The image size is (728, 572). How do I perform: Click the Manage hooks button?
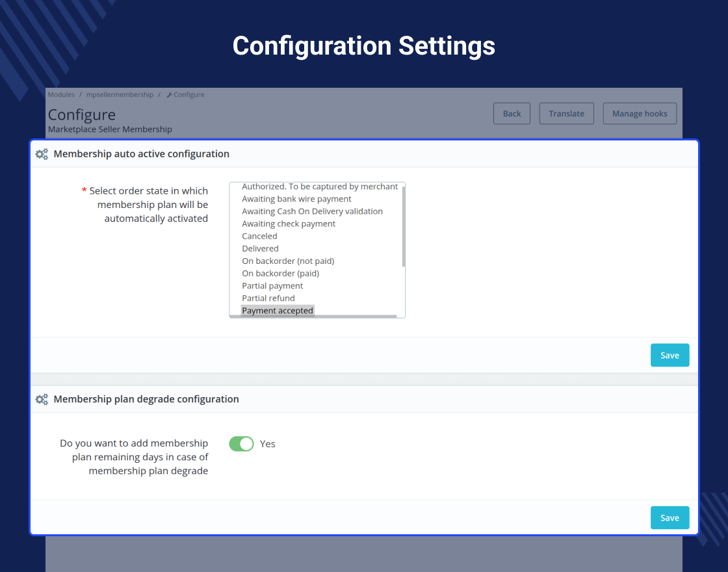tap(640, 114)
